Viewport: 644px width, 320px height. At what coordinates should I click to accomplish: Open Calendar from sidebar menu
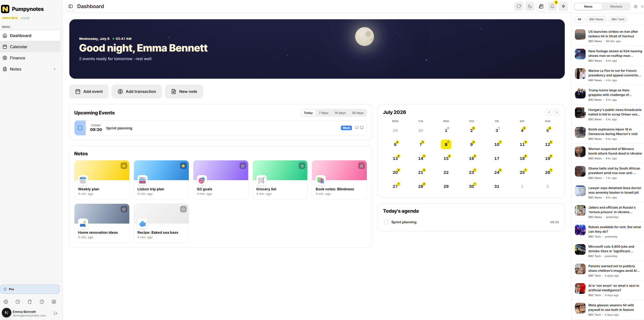[30, 47]
